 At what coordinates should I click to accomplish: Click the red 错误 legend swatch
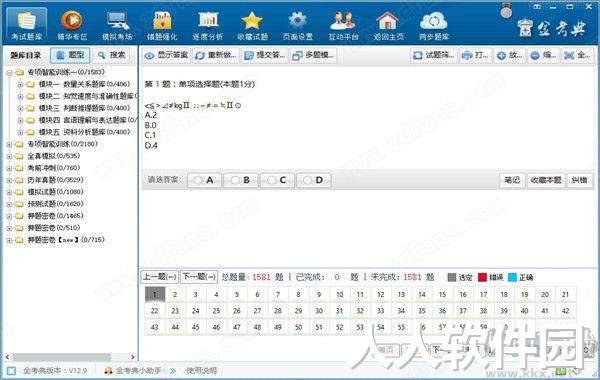pos(483,277)
